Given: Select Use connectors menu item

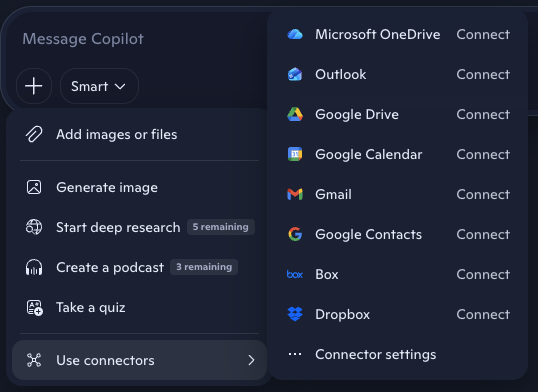Looking at the screenshot, I should (139, 360).
